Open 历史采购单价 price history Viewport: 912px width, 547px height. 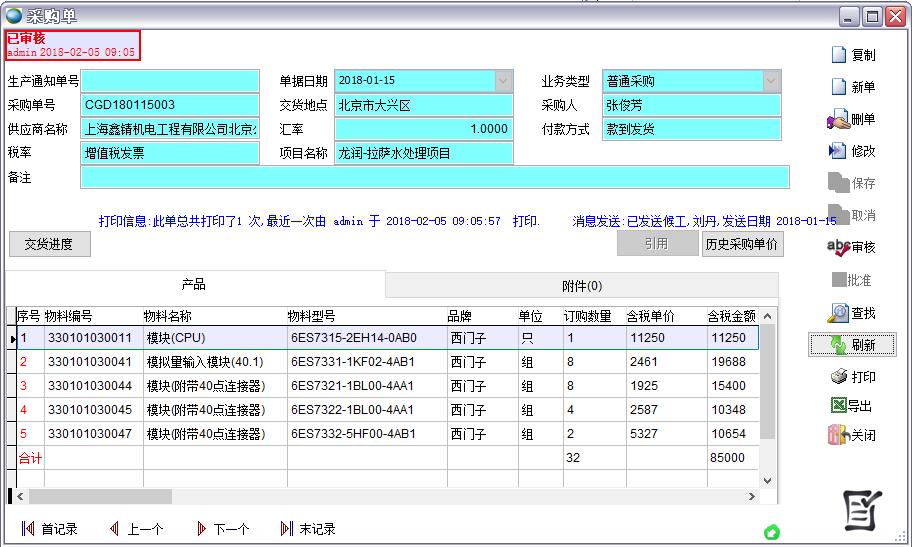tap(741, 244)
